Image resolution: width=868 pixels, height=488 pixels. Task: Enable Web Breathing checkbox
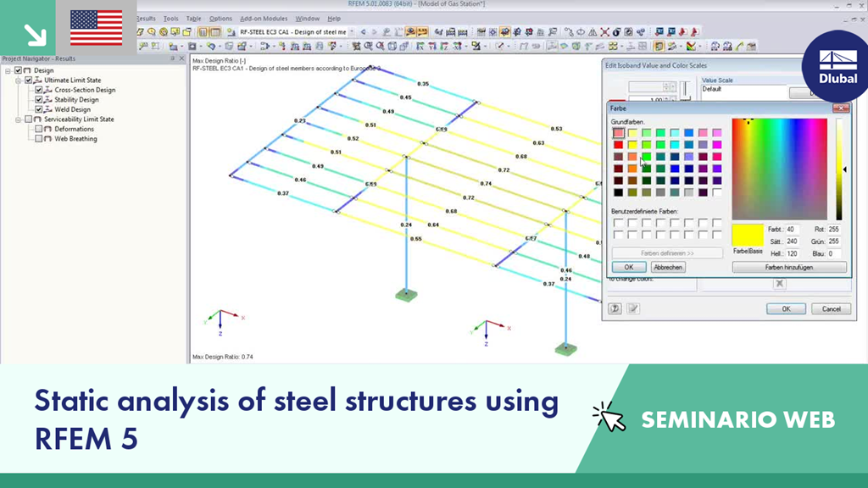tap(38, 139)
